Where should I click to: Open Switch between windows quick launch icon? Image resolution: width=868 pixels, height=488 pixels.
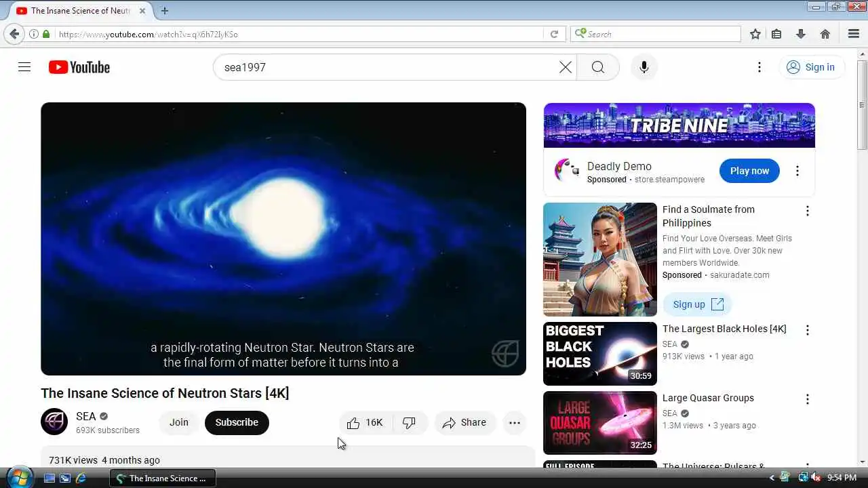[x=65, y=478]
